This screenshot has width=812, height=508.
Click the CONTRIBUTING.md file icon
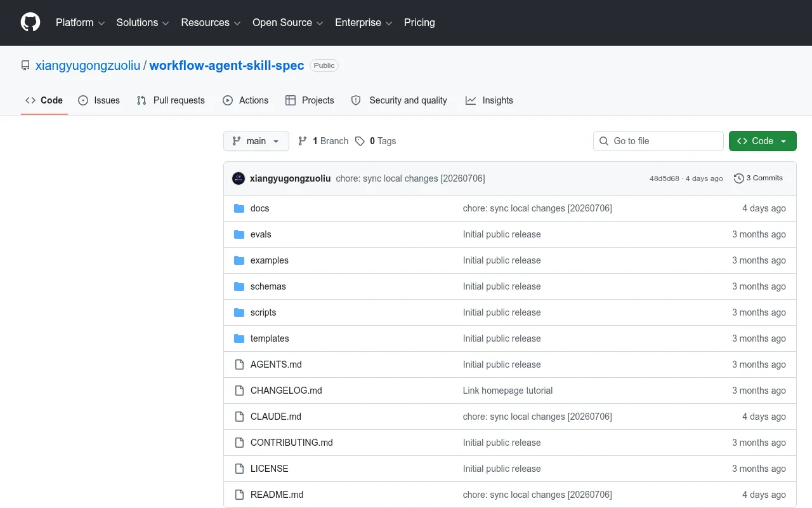(x=239, y=443)
